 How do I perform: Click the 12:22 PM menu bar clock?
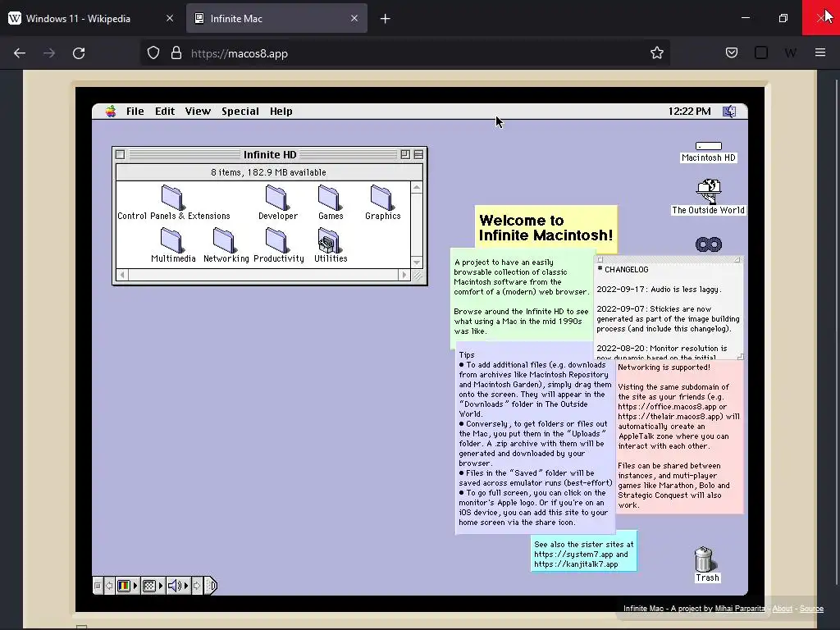click(689, 112)
